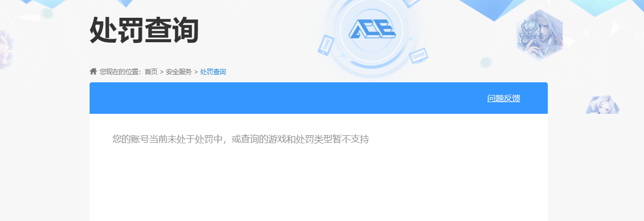The height and width of the screenshot is (221, 644).
Task: Click the partly cut-off GAME device icon above the ACE logo
Action: pyautogui.click(x=411, y=3)
